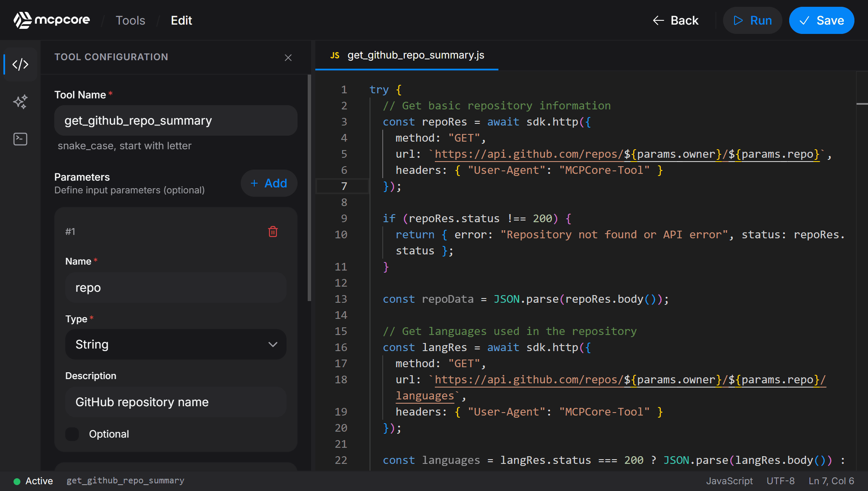Click inside the Tool Name field
Viewport: 868px width, 491px height.
point(175,120)
